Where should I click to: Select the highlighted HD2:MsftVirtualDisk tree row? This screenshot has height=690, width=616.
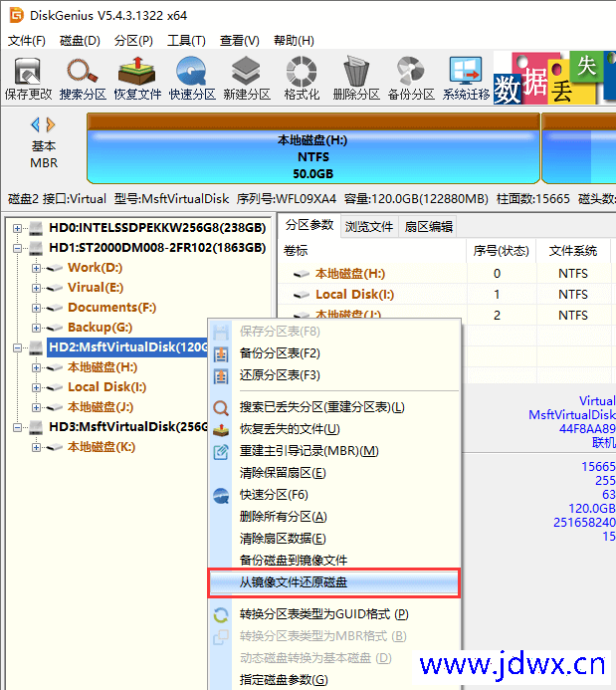coord(127,347)
